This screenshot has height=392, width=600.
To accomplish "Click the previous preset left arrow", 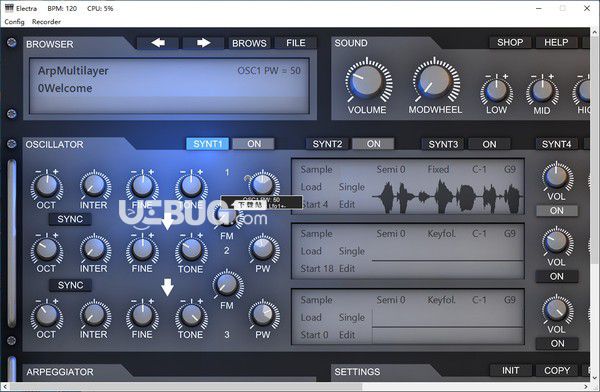I will (158, 43).
